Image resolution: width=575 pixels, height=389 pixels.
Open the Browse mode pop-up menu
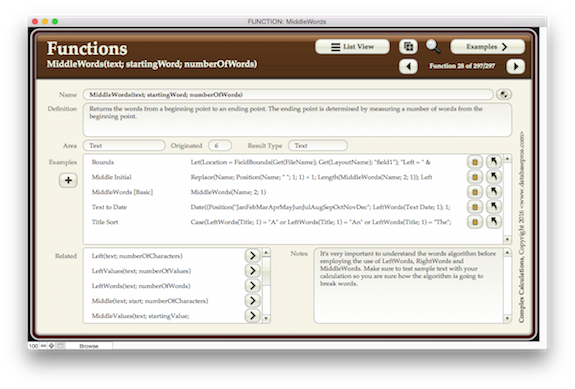89,346
